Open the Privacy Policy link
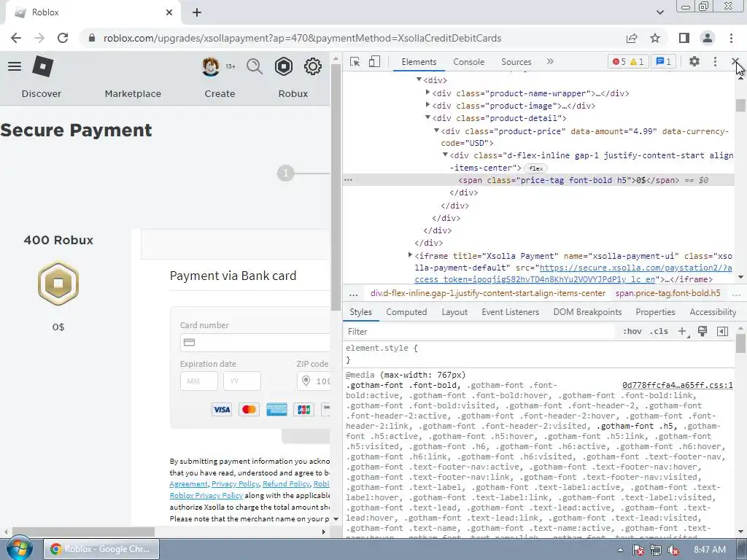This screenshot has width=747, height=560. click(x=236, y=484)
